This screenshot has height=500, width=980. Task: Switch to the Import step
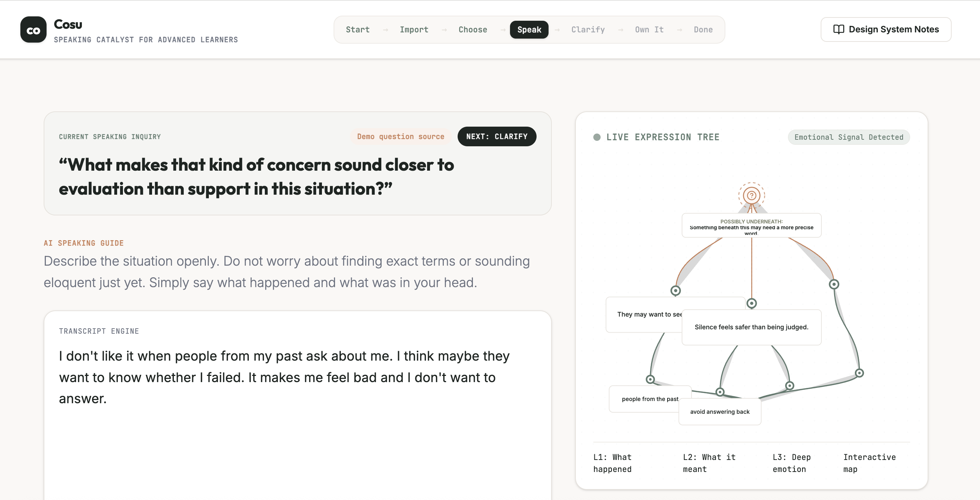[x=414, y=30]
